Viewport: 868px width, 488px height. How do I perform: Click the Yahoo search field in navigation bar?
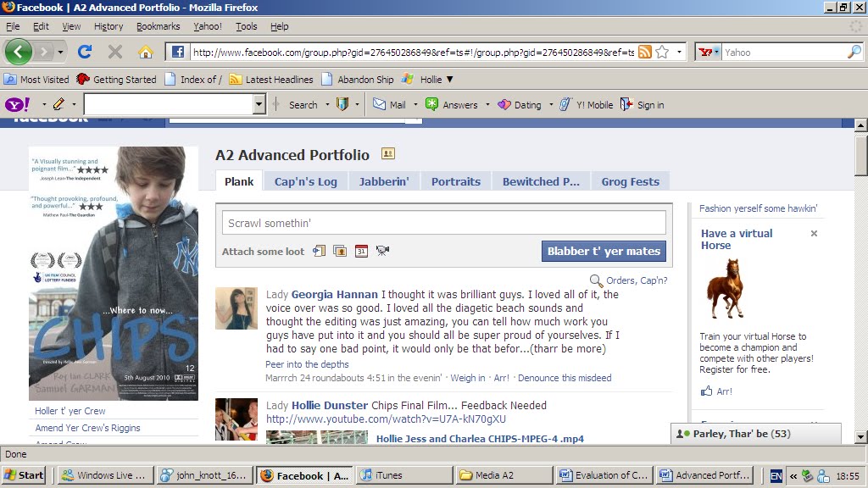click(x=784, y=52)
